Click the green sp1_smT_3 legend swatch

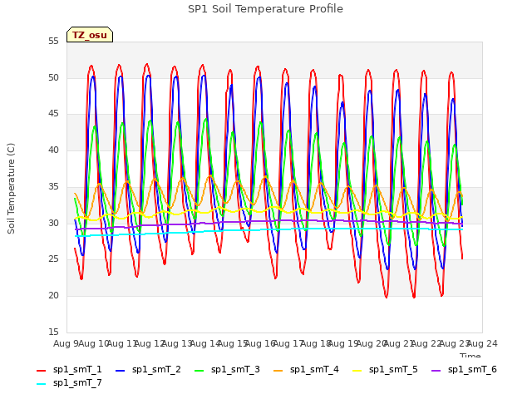click(x=199, y=371)
